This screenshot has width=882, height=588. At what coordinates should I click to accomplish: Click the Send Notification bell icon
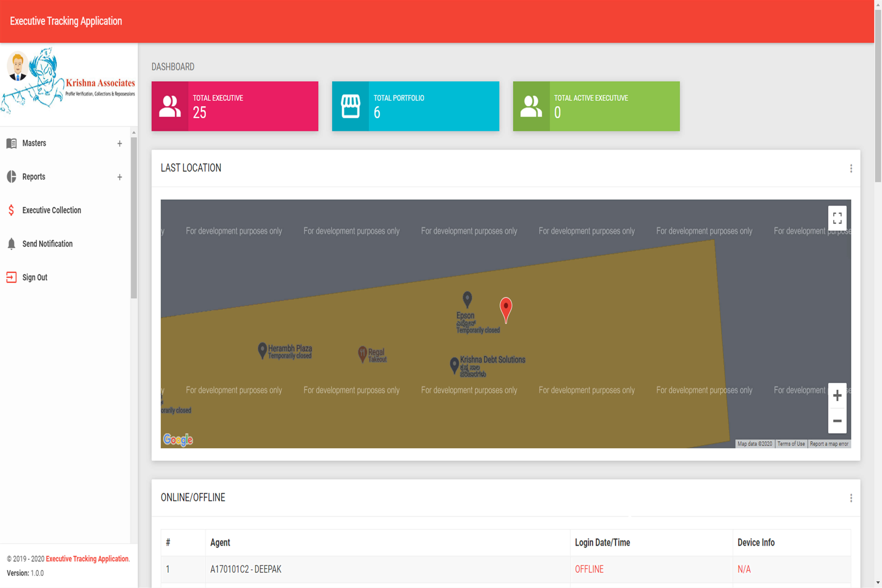tap(11, 244)
